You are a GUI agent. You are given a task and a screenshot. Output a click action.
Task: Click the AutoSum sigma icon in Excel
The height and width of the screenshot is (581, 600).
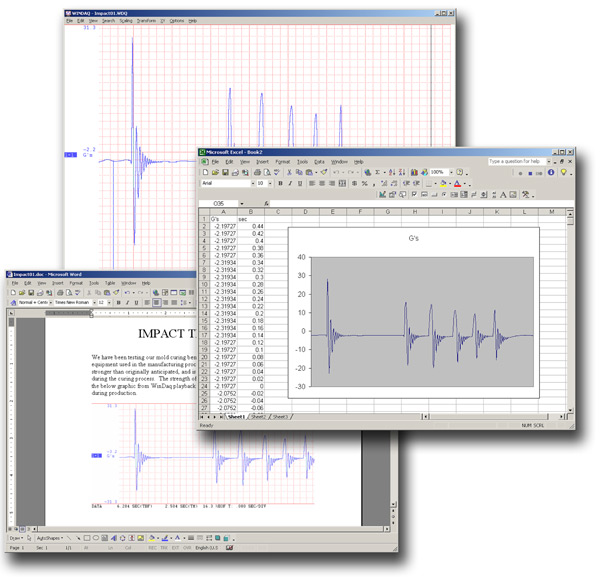click(x=377, y=173)
